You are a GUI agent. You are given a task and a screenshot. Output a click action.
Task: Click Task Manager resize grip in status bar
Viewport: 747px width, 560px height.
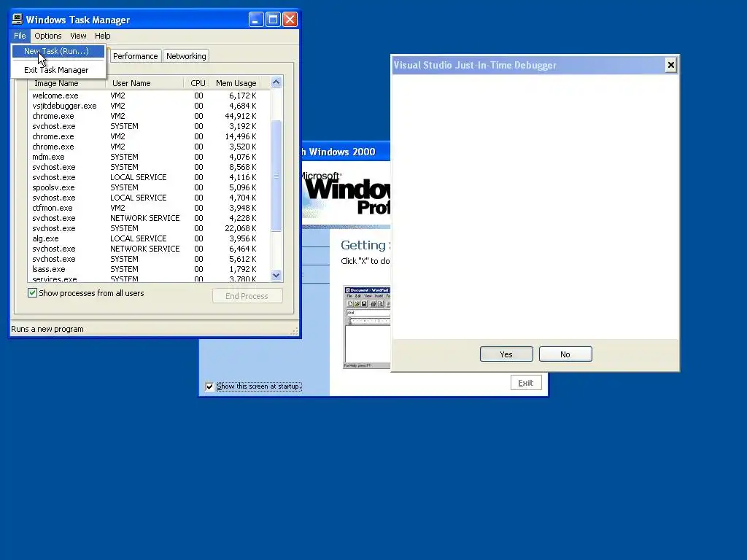[x=295, y=331]
